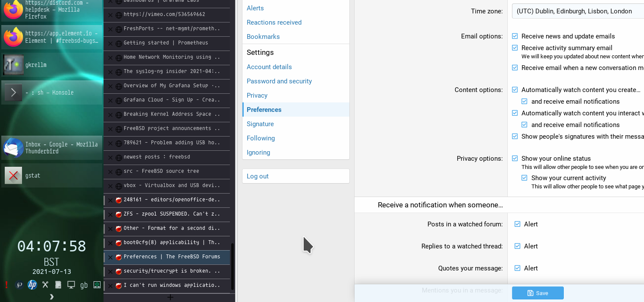Toggle 'Show your online status' checkbox
644x302 pixels.
[515, 159]
